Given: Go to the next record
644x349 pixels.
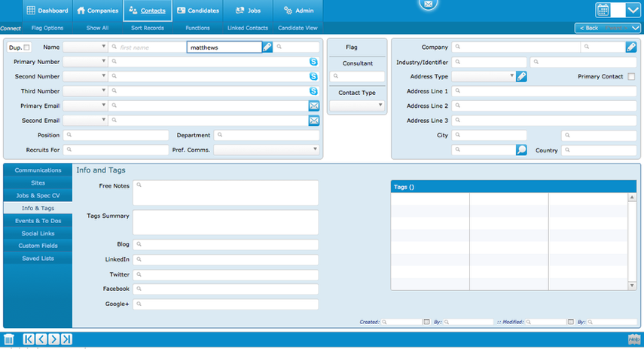Looking at the screenshot, I should [x=53, y=339].
